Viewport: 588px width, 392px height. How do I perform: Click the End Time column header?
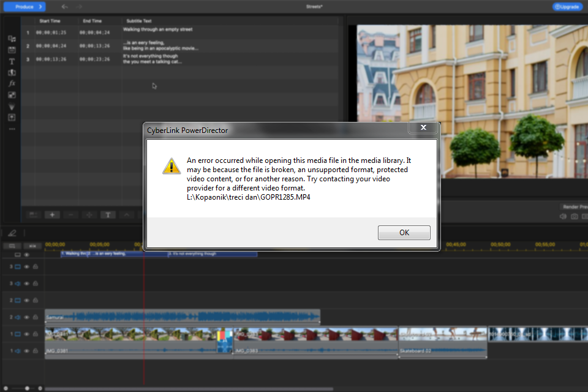pyautogui.click(x=92, y=21)
